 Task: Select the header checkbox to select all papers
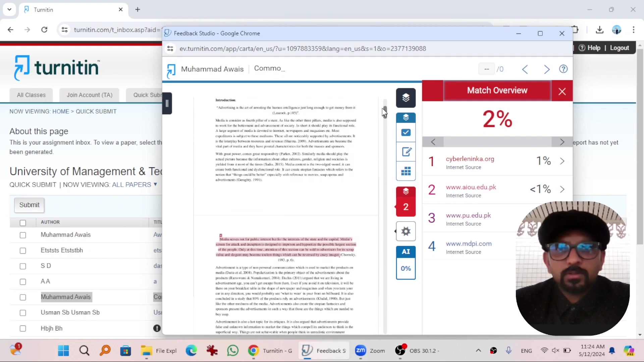pos(22,223)
